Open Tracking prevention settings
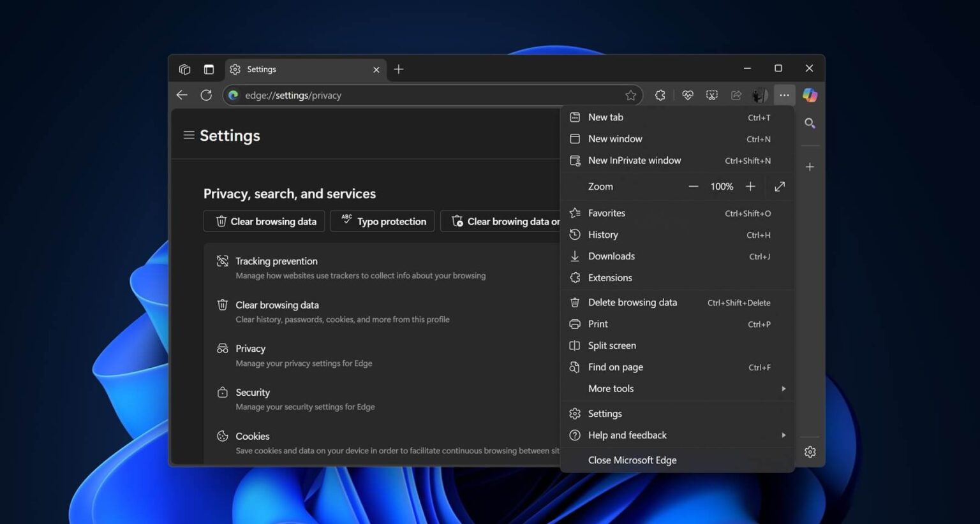 click(276, 261)
